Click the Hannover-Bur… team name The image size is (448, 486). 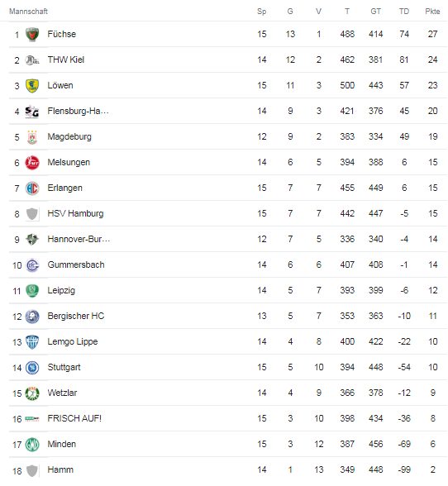79,239
